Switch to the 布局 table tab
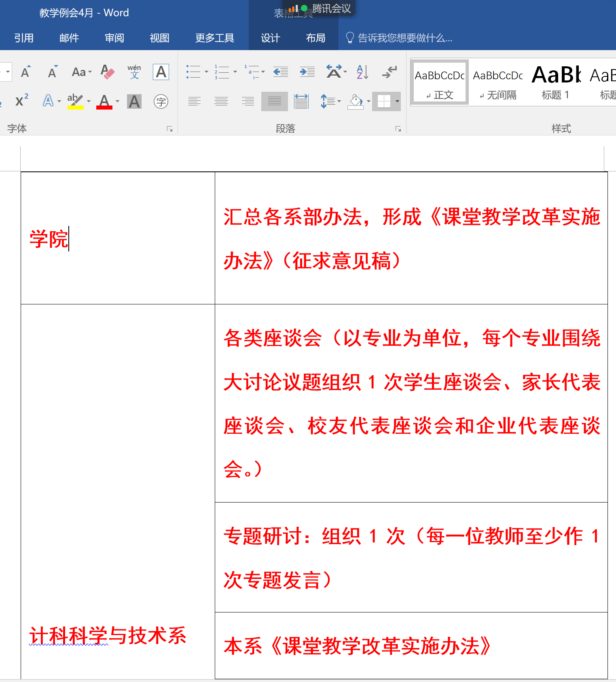Image resolution: width=616 pixels, height=682 pixels. coord(315,38)
